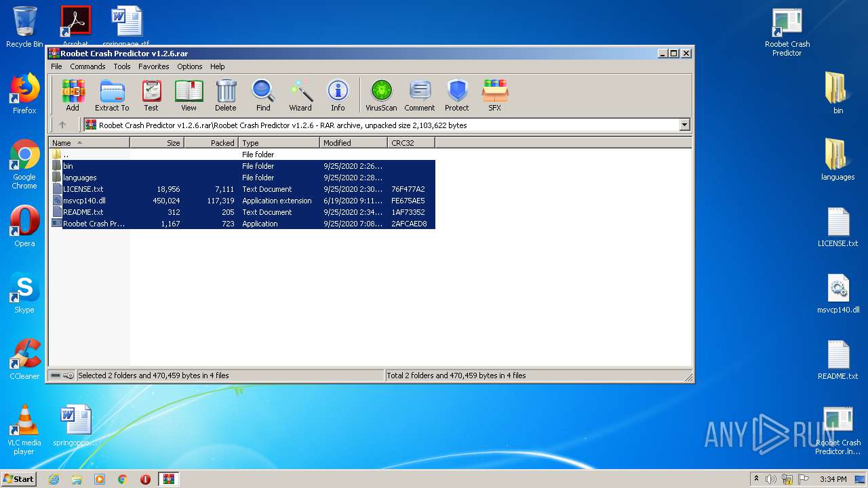This screenshot has height=488, width=868.
Task: Run VirusScan on the archive
Action: (x=381, y=95)
